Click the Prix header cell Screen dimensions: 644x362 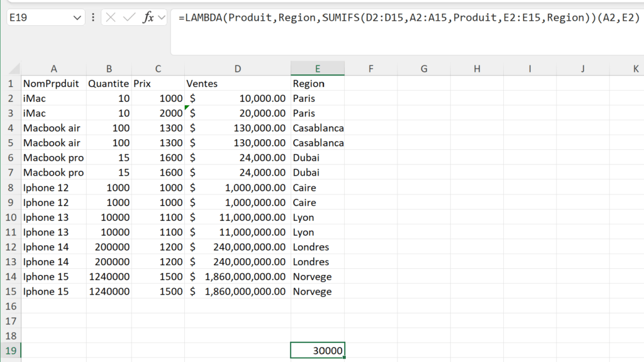click(x=158, y=84)
